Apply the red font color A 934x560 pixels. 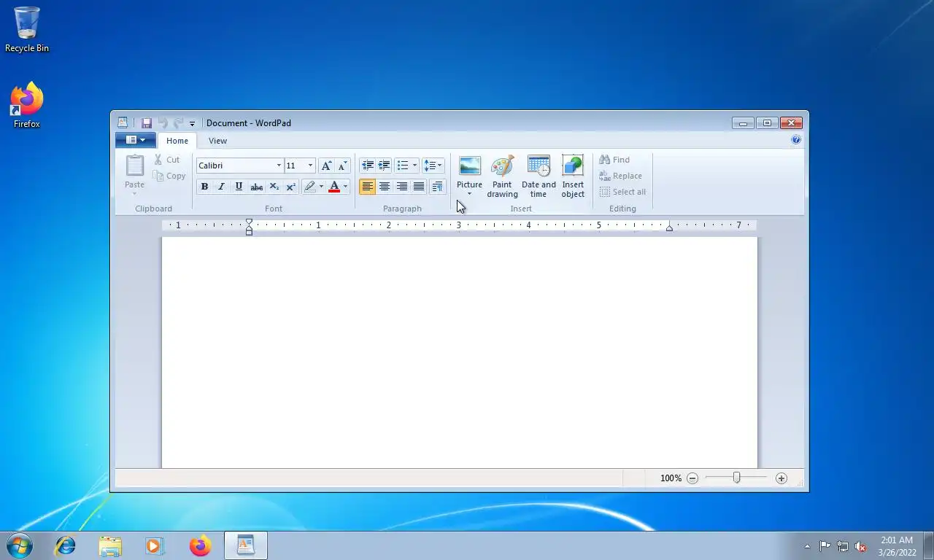coord(334,187)
